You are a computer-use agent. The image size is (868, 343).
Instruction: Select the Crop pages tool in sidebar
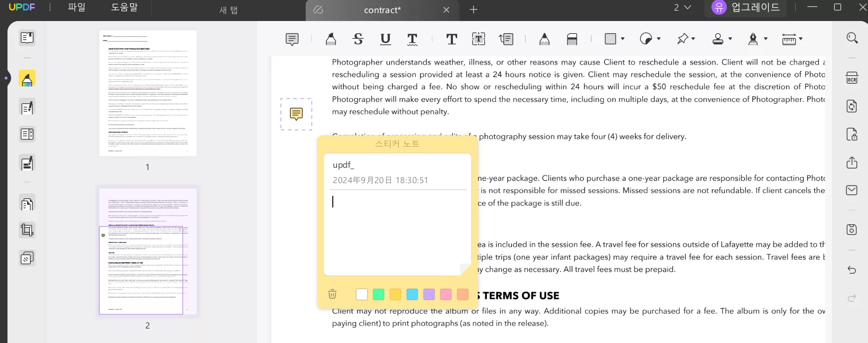point(27,230)
